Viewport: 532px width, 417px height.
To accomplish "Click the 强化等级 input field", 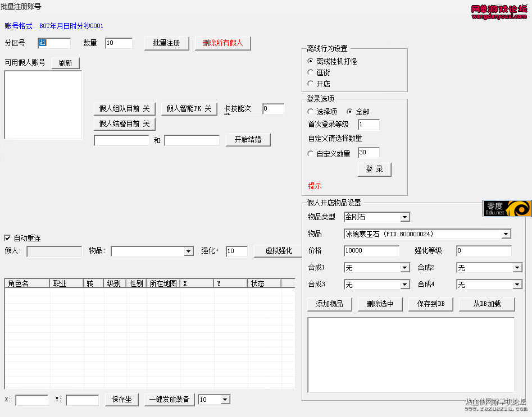I will pos(484,251).
